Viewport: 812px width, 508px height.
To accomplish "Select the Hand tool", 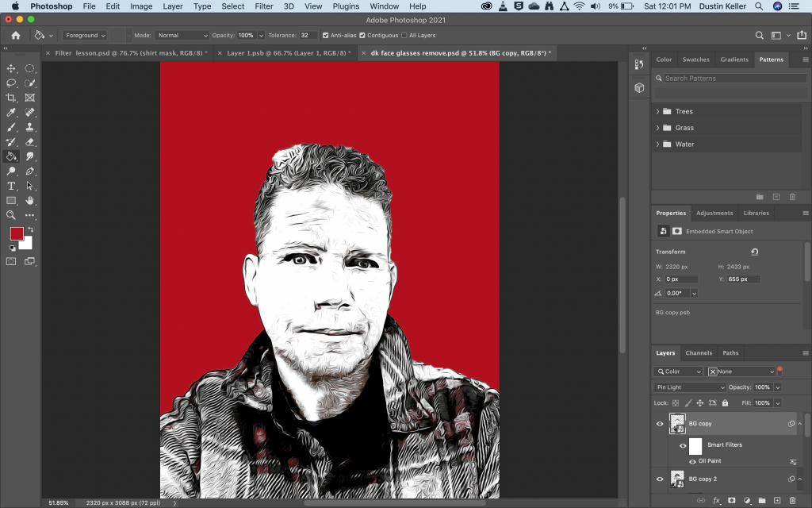I will click(x=30, y=200).
